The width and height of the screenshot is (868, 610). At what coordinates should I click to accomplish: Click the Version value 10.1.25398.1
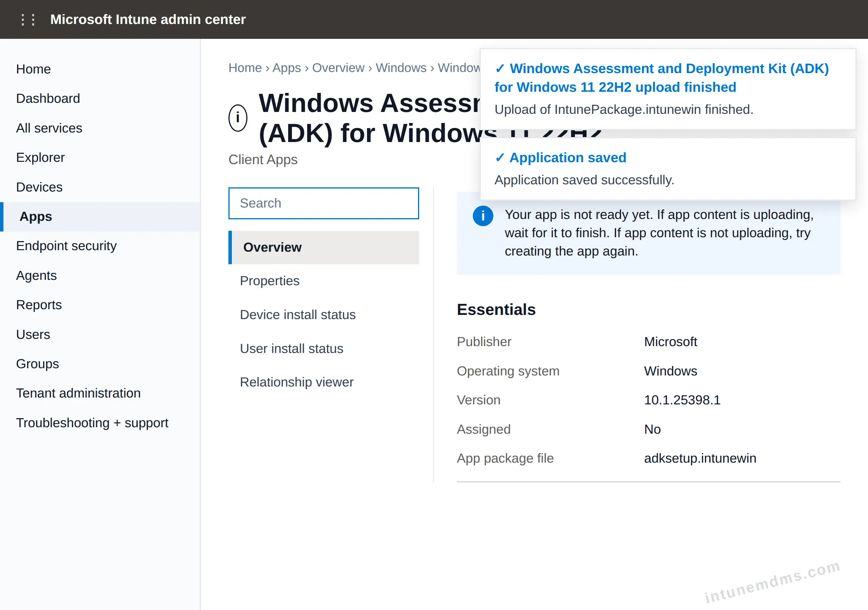682,400
